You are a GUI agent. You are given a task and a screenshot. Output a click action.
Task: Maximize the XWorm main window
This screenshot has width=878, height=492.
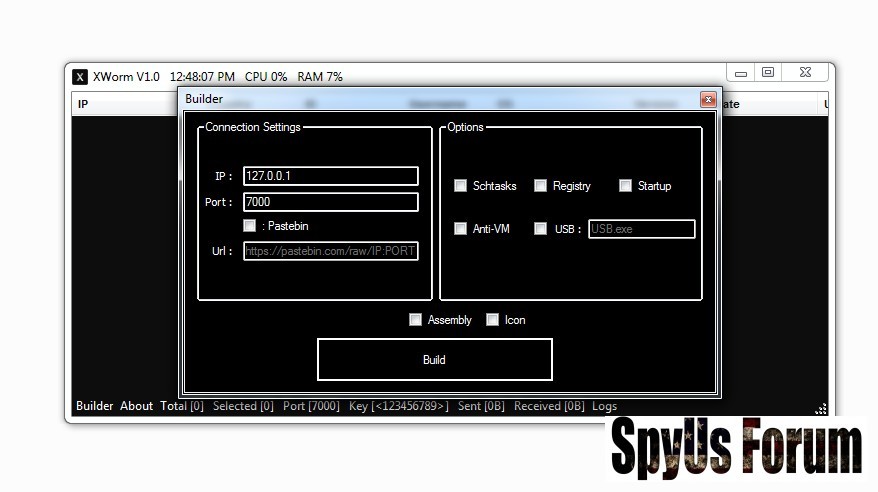(x=768, y=73)
